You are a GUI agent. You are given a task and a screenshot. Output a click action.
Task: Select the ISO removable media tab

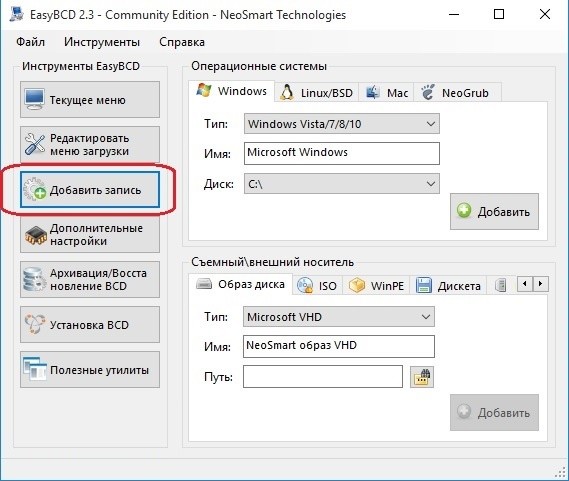(318, 286)
